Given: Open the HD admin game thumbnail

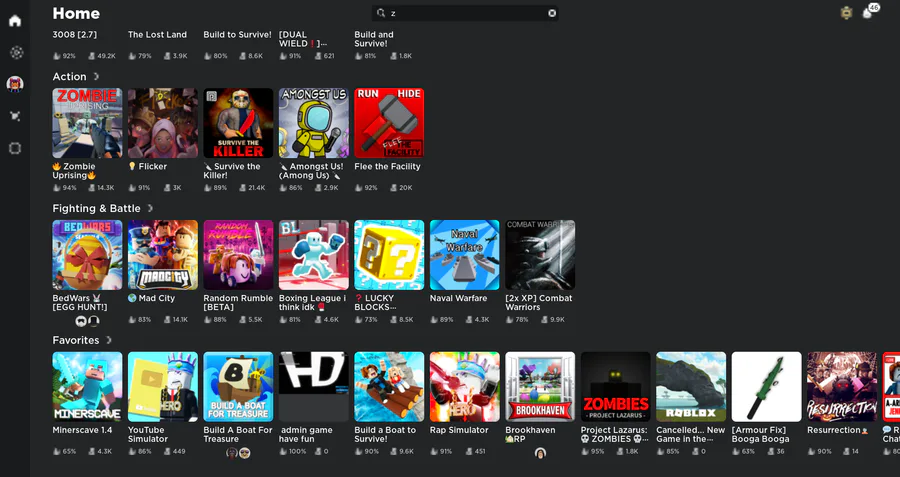Looking at the screenshot, I should (314, 387).
